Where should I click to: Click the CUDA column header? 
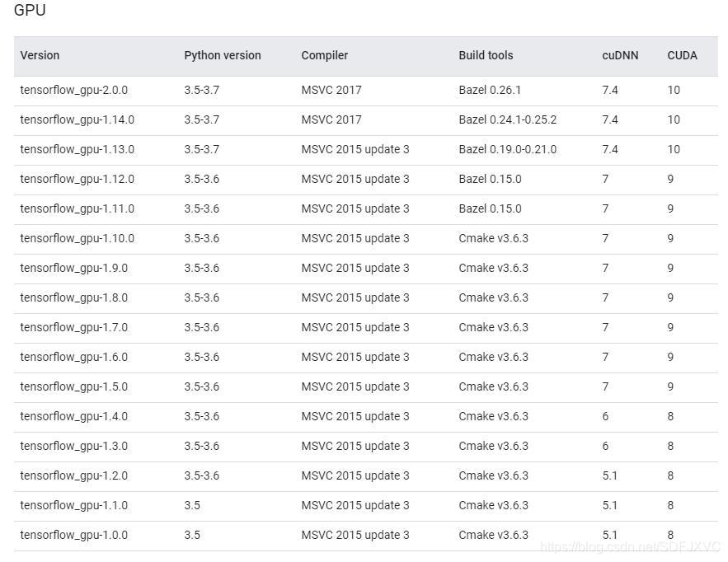pos(682,55)
